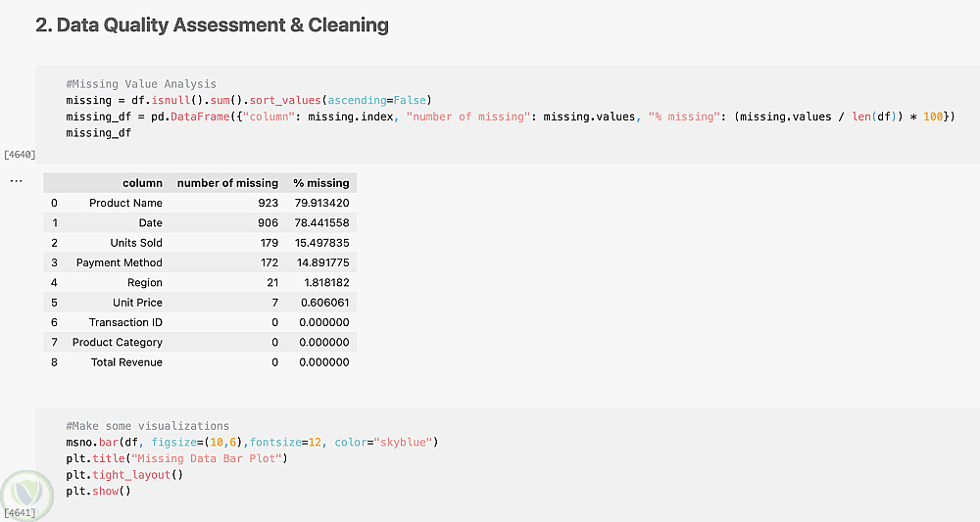Viewport: 980px width, 522px height.
Task: Click the 'Product Name' row cell
Action: pyautogui.click(x=125, y=203)
